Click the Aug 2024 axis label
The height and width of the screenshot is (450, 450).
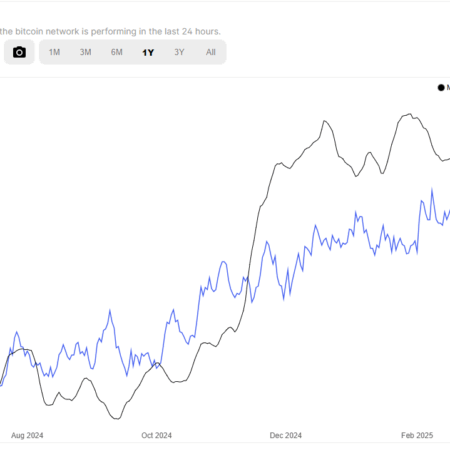pyautogui.click(x=27, y=435)
